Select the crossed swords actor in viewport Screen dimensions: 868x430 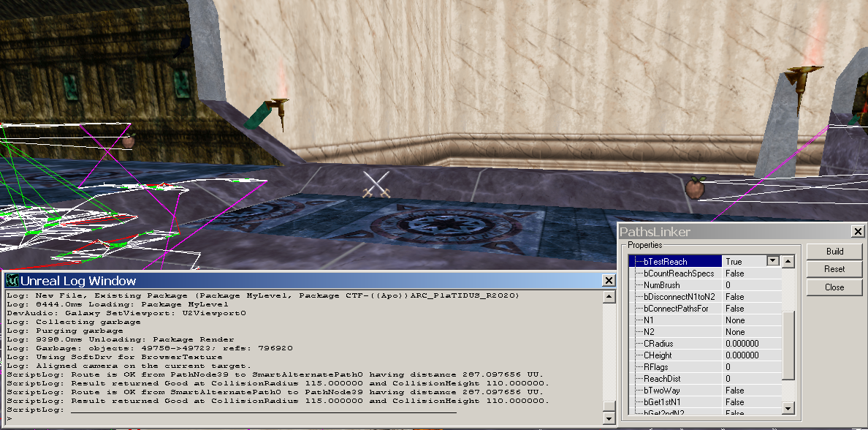pyautogui.click(x=376, y=184)
